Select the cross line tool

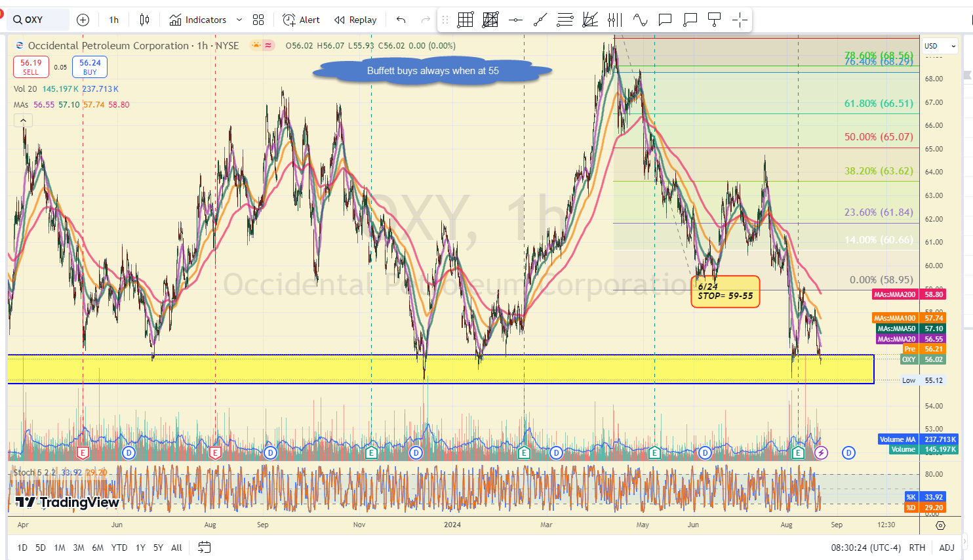coord(740,20)
